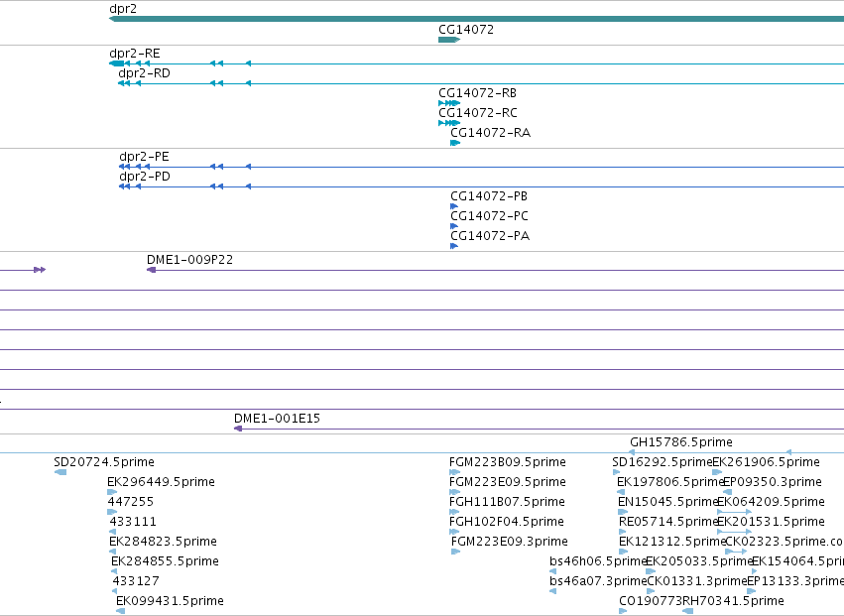
Task: Select the CG14072-RB transcript label
Action: (x=477, y=93)
